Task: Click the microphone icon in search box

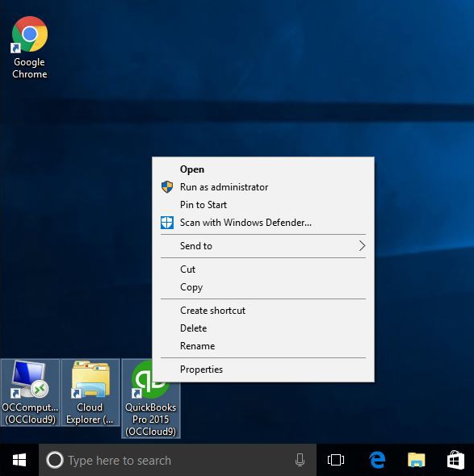Action: pos(300,460)
